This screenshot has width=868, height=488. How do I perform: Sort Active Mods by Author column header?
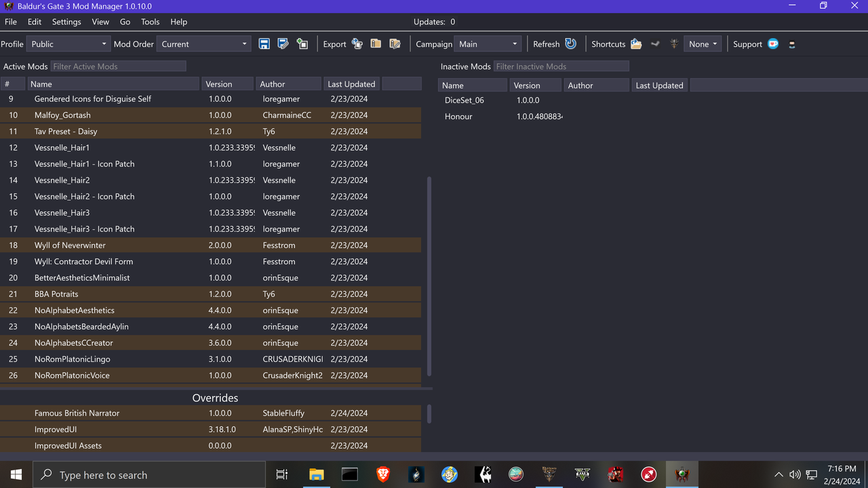click(x=289, y=84)
